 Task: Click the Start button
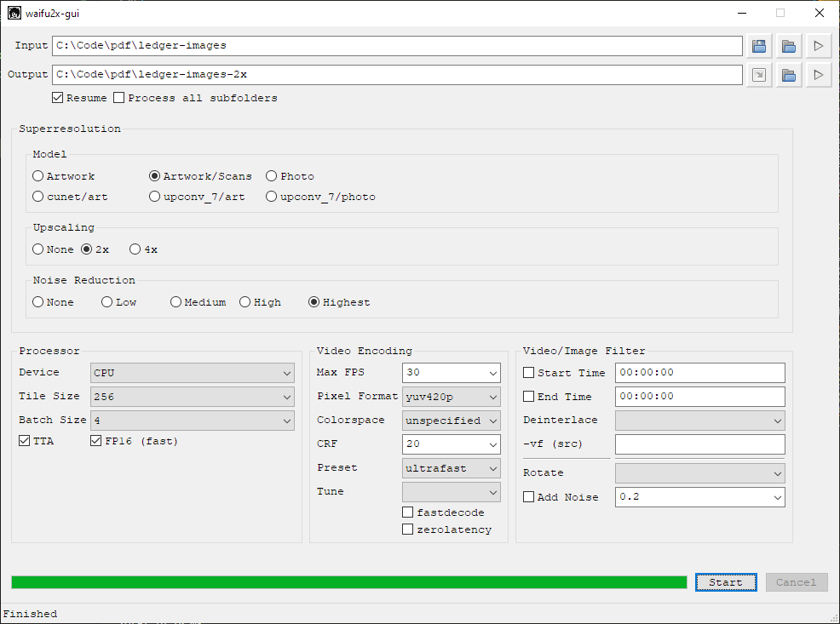coord(726,582)
